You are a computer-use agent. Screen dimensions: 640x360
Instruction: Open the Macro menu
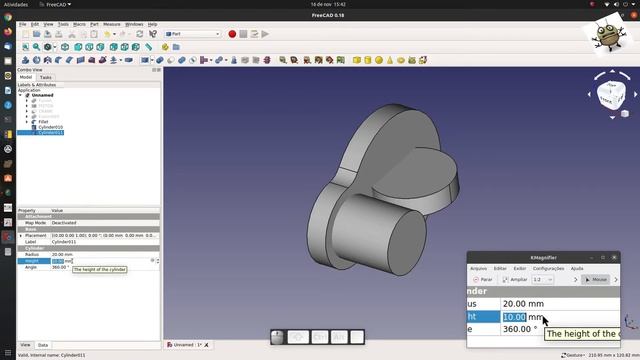point(79,24)
